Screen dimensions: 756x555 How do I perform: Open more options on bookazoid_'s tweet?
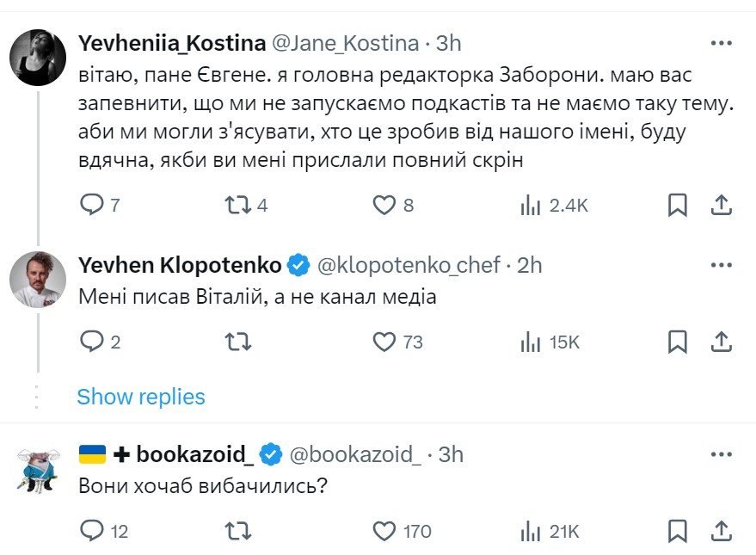pos(721,454)
